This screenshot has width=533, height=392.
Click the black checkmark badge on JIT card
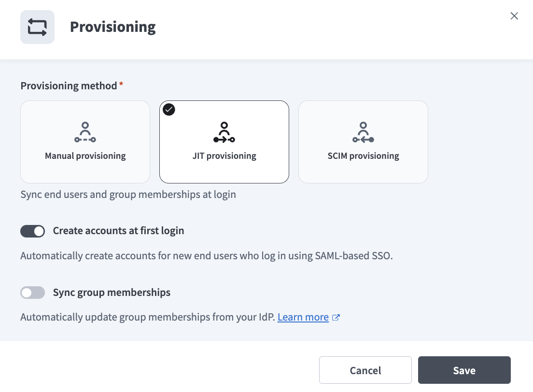coord(169,110)
